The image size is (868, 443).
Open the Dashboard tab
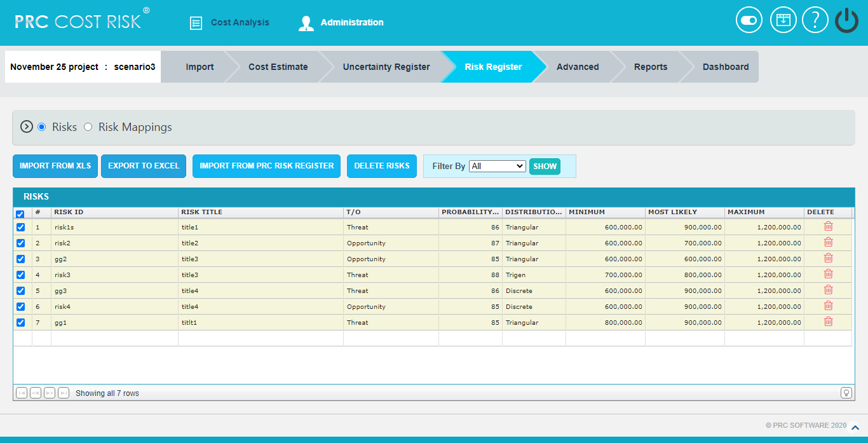tap(726, 66)
